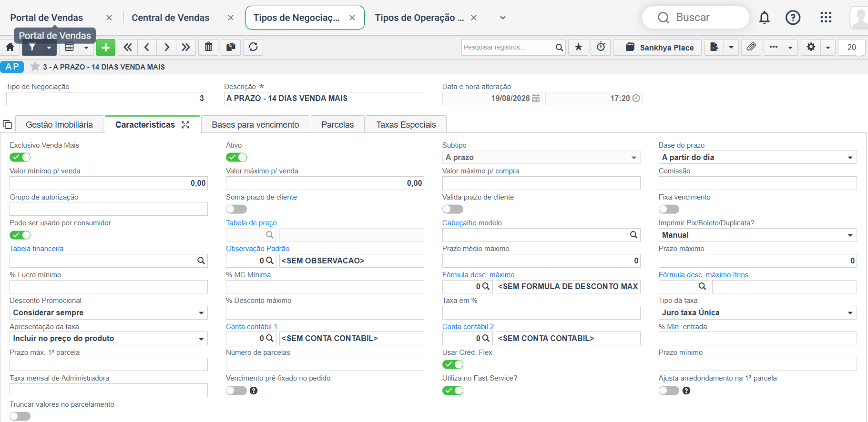Open the Base do prazo dropdown
The width and height of the screenshot is (868, 422).
[x=757, y=157]
